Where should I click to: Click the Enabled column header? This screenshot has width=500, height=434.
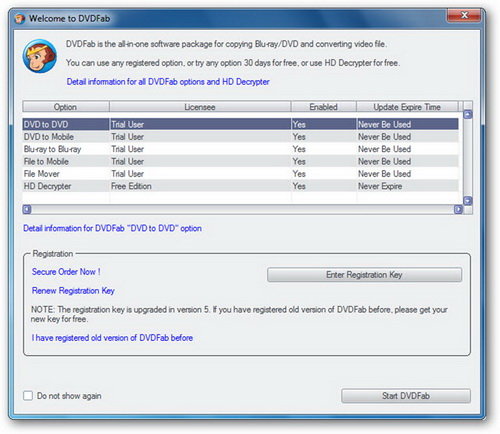tap(324, 107)
